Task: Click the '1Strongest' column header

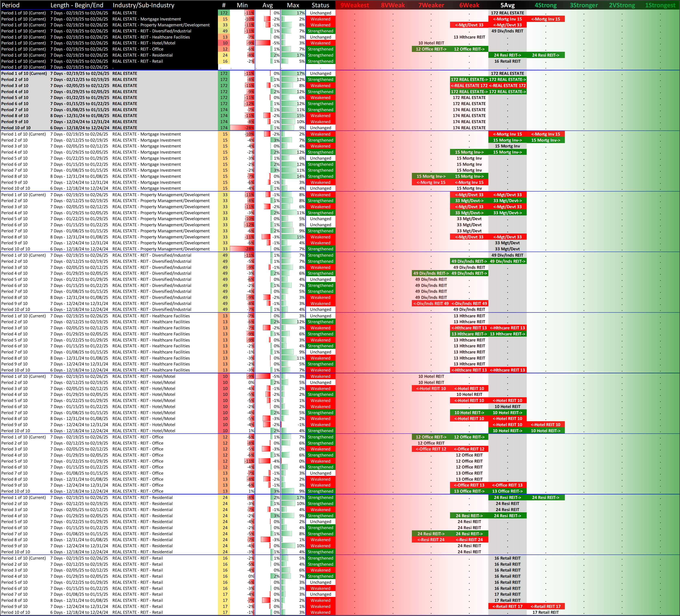Action: (x=660, y=5)
